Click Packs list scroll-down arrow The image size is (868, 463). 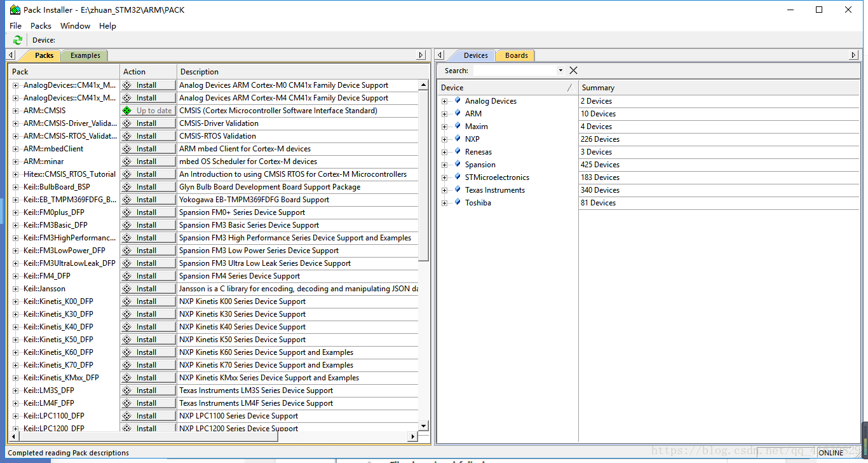pyautogui.click(x=423, y=425)
